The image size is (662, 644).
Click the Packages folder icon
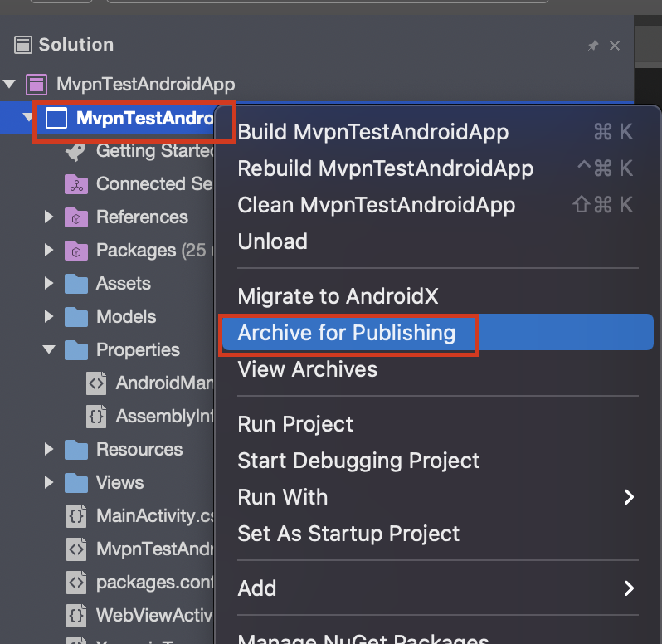(76, 251)
